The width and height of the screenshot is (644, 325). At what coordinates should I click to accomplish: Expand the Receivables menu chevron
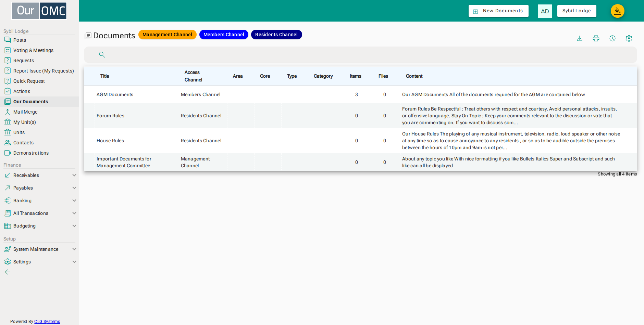point(74,175)
